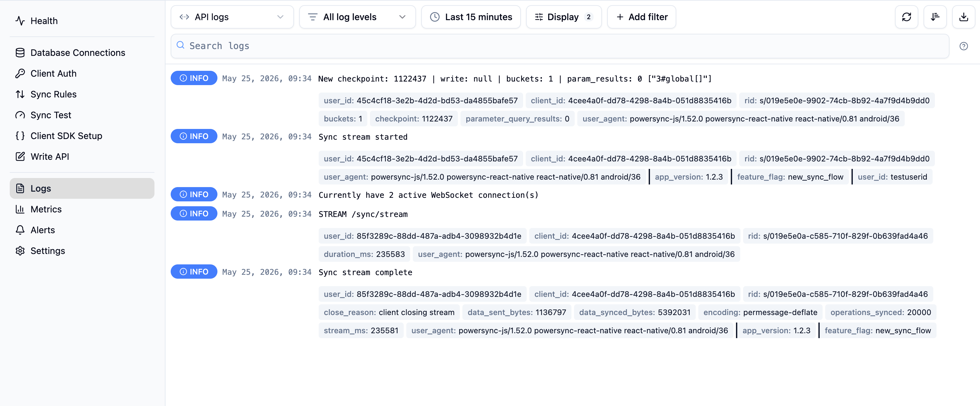This screenshot has width=980, height=406.
Task: Click the sliders icon on Display
Action: pos(539,17)
